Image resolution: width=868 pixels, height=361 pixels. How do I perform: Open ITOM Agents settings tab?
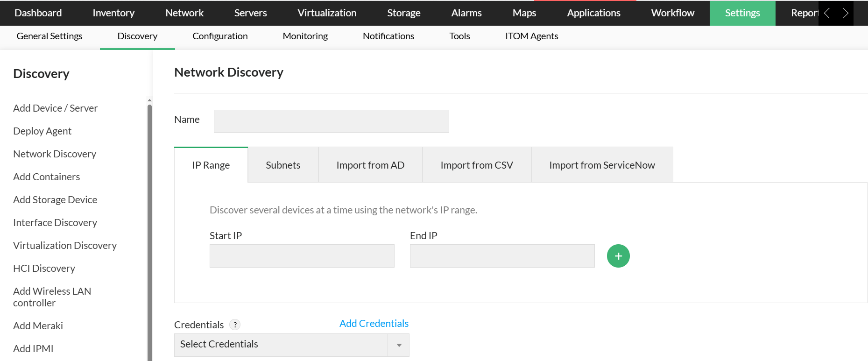pyautogui.click(x=531, y=36)
